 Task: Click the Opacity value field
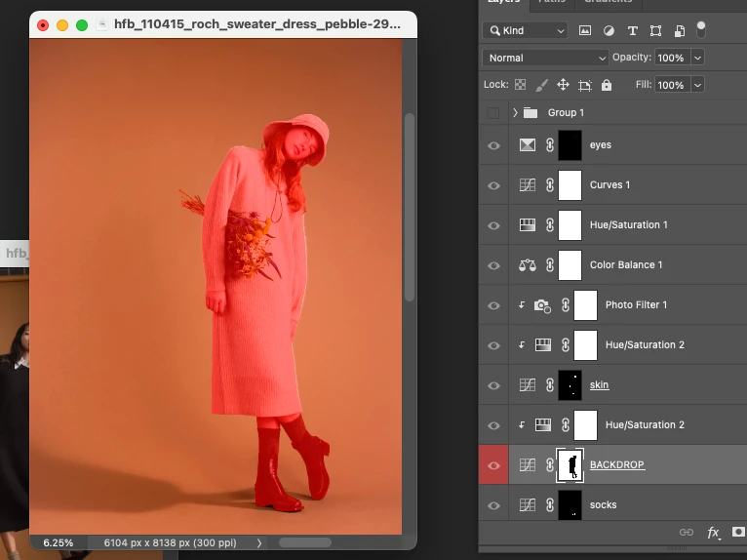point(673,58)
